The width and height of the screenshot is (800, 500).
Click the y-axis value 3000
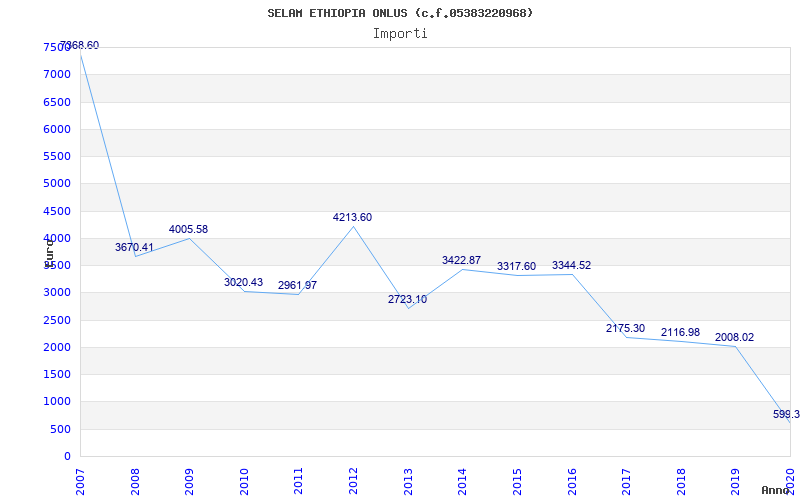57,293
